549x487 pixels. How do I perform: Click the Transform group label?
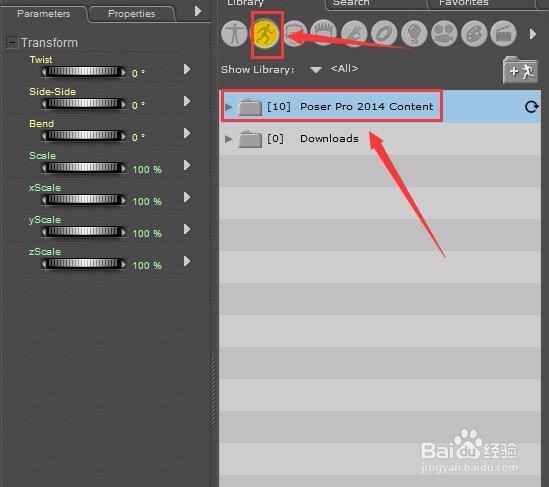pyautogui.click(x=49, y=43)
